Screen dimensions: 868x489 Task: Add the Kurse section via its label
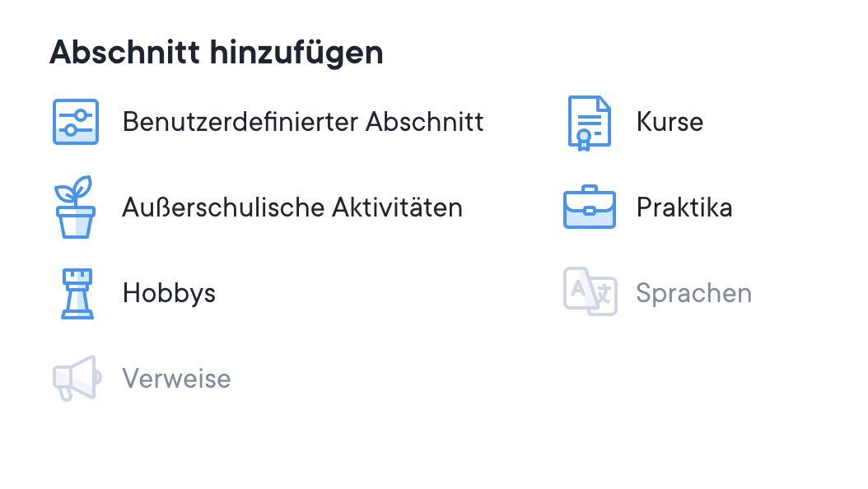pyautogui.click(x=670, y=122)
